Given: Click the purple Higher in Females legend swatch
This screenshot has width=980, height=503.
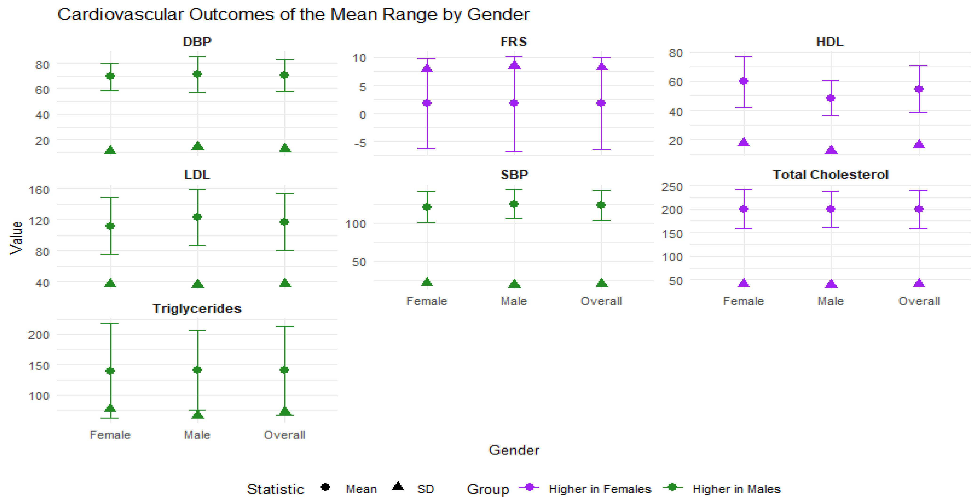Looking at the screenshot, I should (x=529, y=487).
